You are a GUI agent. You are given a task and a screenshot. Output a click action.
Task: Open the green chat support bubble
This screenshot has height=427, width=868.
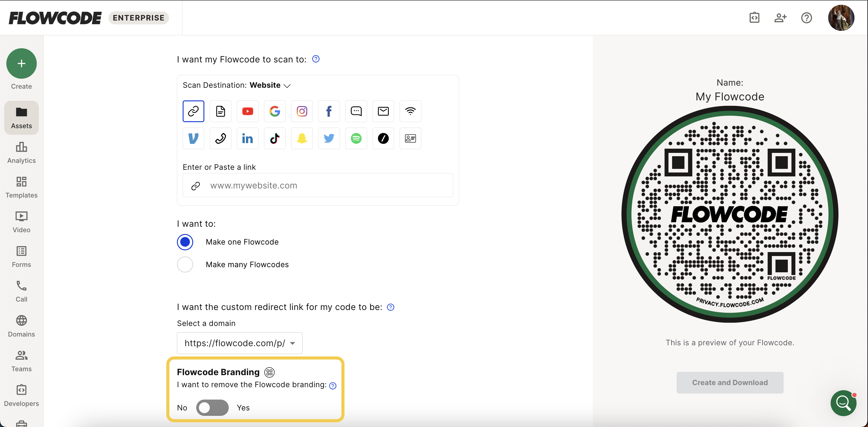pos(843,403)
